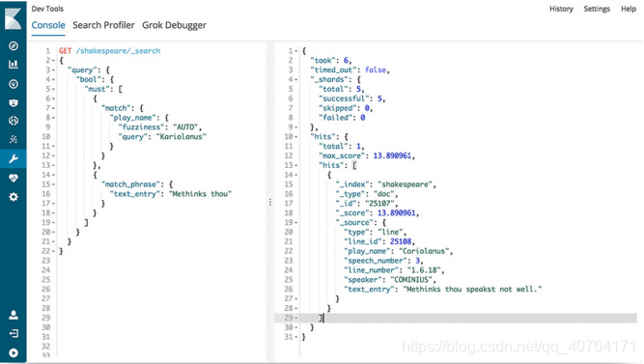Click the collapse sidebar arrow icon
The height and width of the screenshot is (364, 644).
[x=14, y=352]
